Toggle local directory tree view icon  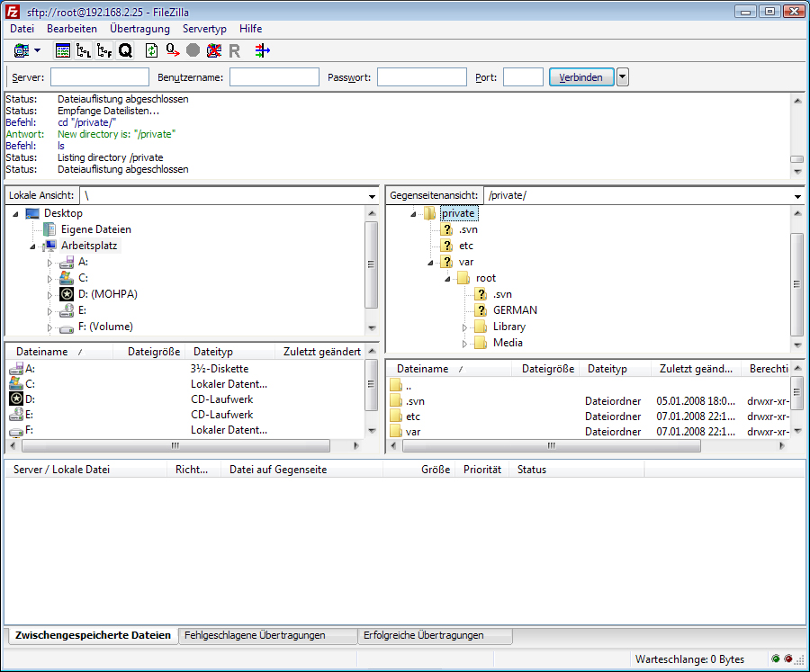click(83, 50)
